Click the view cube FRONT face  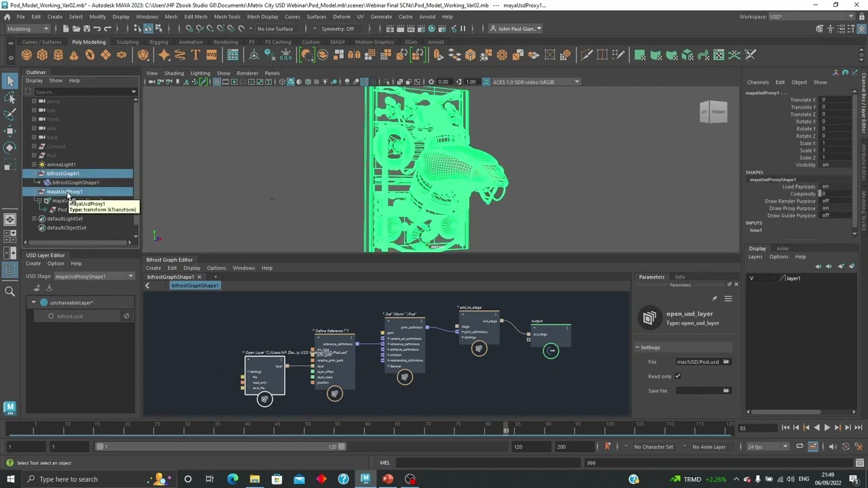[x=718, y=113]
